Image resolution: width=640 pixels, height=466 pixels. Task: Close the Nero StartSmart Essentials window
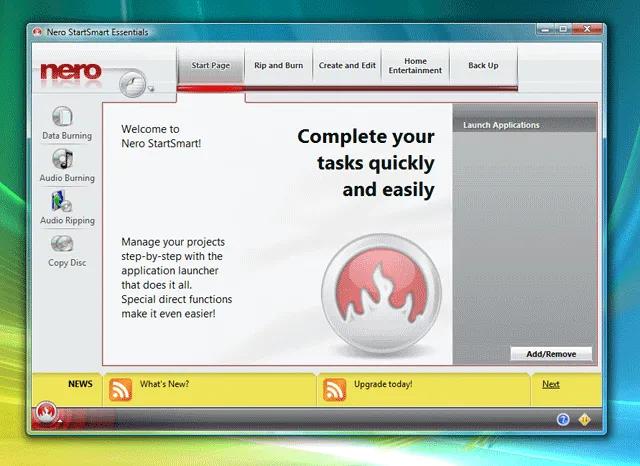[587, 29]
